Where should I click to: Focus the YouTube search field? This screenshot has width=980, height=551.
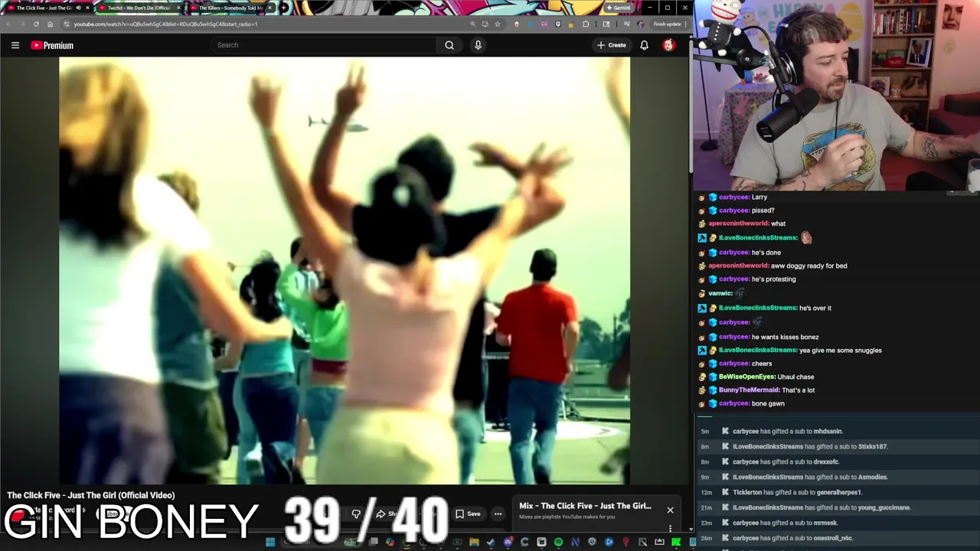(325, 45)
